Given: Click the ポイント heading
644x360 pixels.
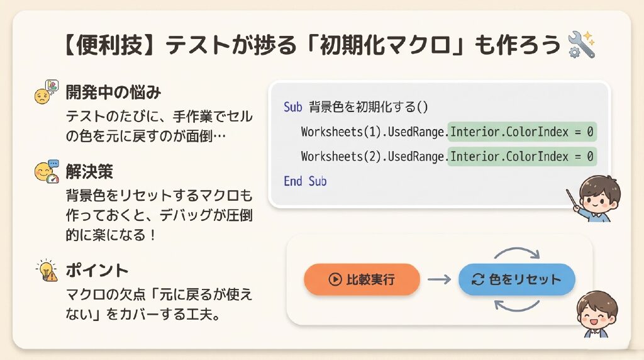Looking at the screenshot, I should [97, 271].
